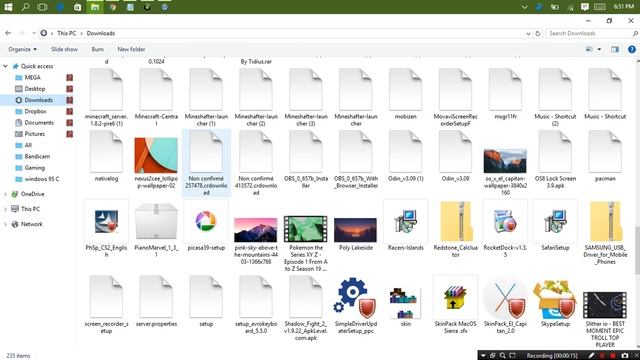This screenshot has width=640, height=360.
Task: Click This PC in the address path
Action: (x=67, y=33)
